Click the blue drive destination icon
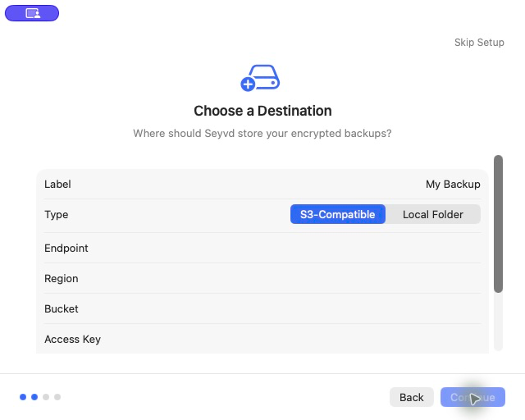 click(x=261, y=78)
